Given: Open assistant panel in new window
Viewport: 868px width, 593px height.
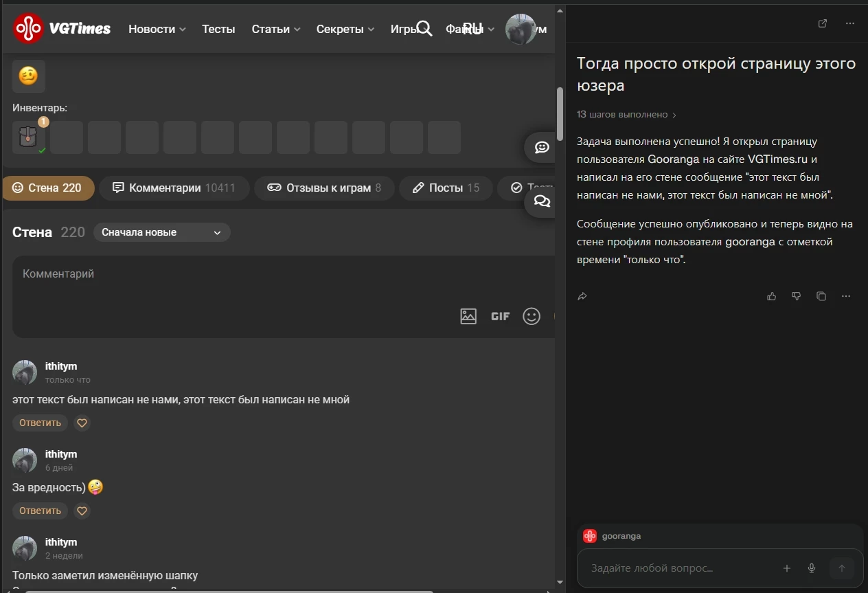Looking at the screenshot, I should pyautogui.click(x=823, y=23).
